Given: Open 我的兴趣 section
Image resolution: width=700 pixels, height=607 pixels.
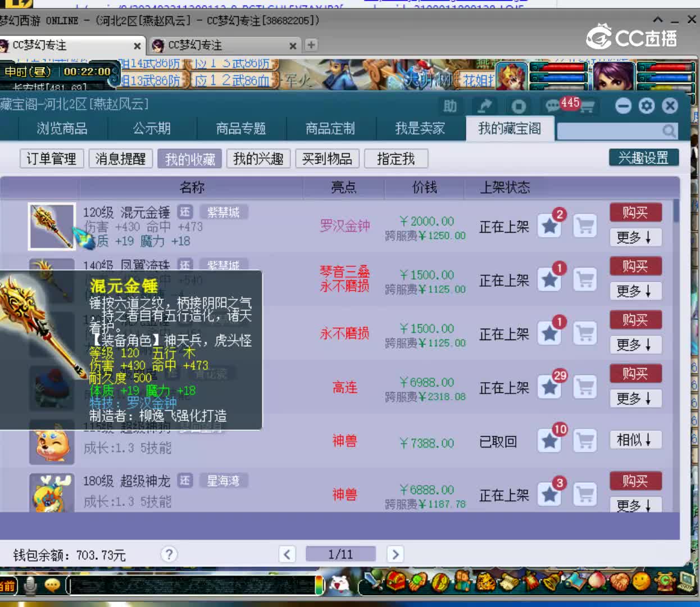Looking at the screenshot, I should pos(258,159).
